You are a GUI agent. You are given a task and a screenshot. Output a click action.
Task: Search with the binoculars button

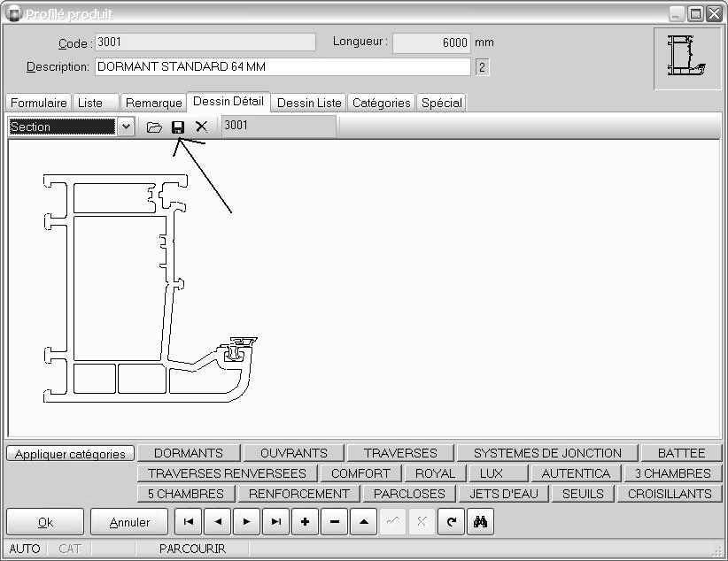[x=480, y=521]
